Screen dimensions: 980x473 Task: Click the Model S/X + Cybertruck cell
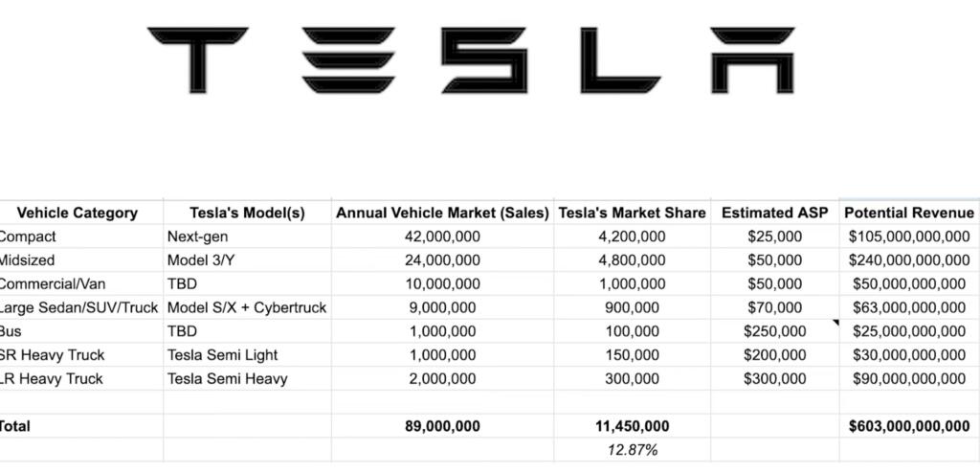(x=247, y=307)
